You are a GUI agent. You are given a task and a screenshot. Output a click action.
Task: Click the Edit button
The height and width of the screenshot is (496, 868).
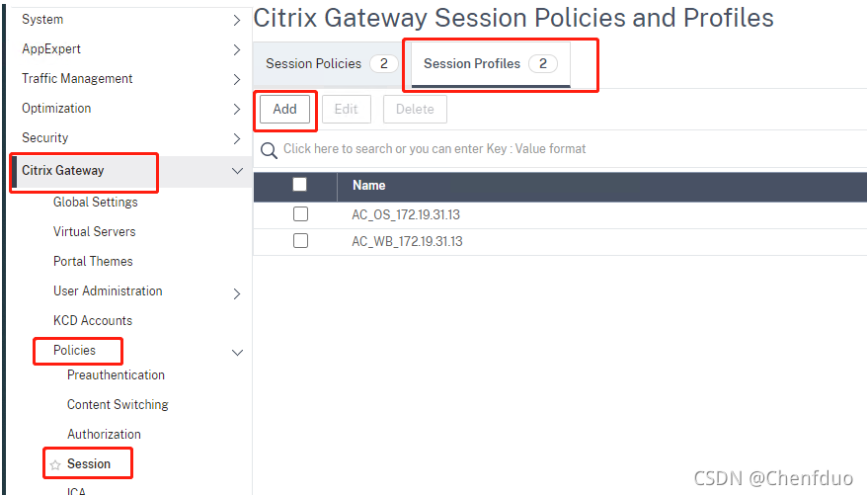(346, 110)
